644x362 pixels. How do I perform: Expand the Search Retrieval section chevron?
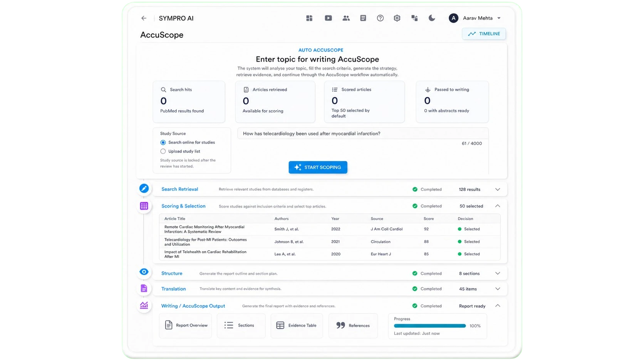[498, 189]
